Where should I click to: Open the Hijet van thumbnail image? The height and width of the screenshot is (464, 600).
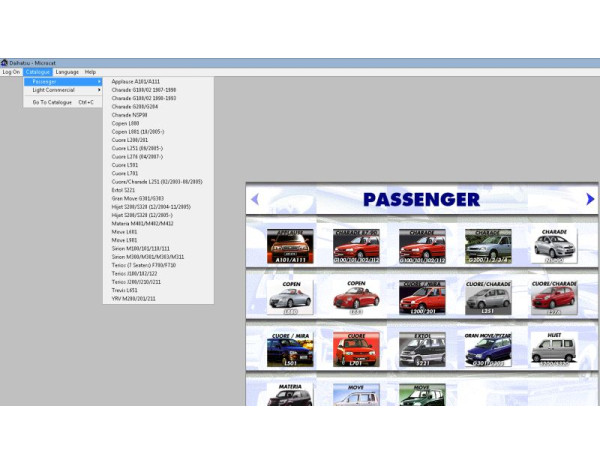(554, 347)
